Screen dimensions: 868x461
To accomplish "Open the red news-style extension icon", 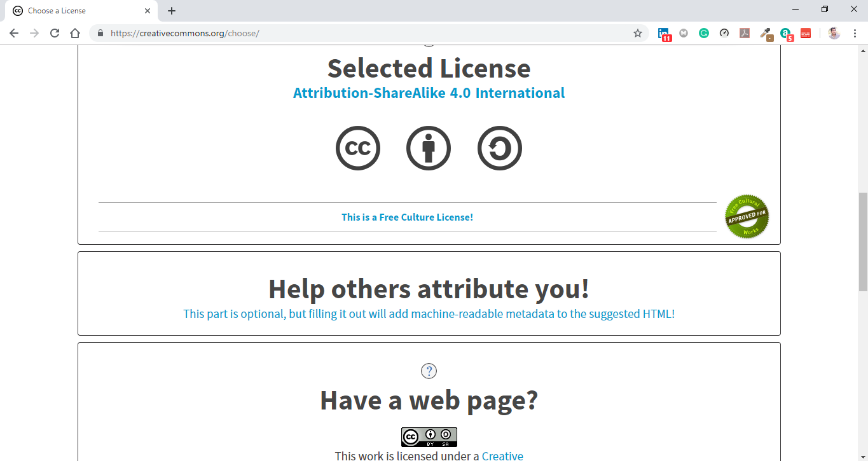I will coord(806,33).
